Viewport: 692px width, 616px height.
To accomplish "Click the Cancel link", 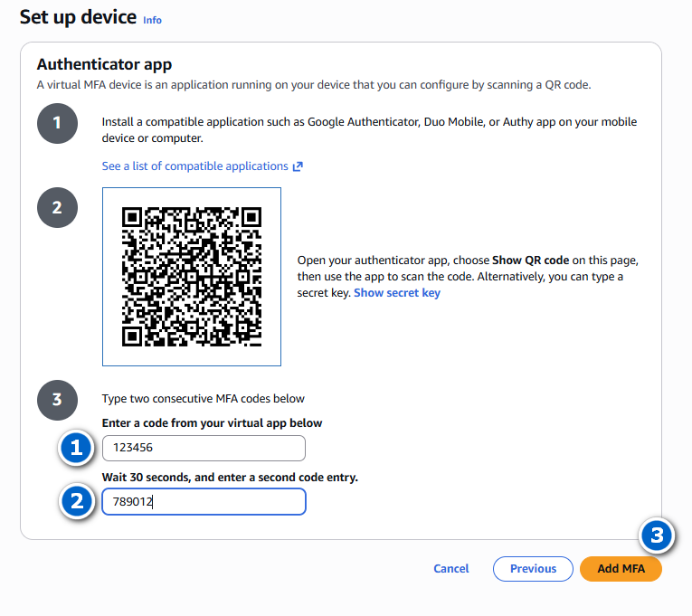I will pos(451,569).
